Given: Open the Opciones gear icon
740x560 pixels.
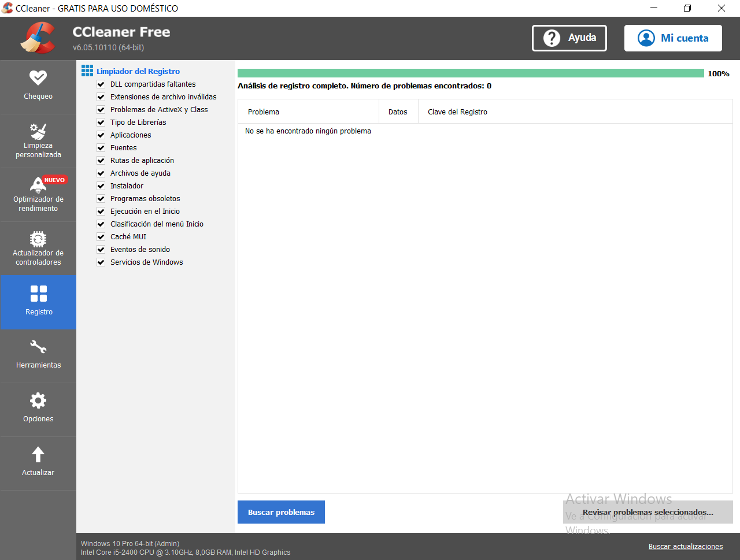Looking at the screenshot, I should coord(38,400).
